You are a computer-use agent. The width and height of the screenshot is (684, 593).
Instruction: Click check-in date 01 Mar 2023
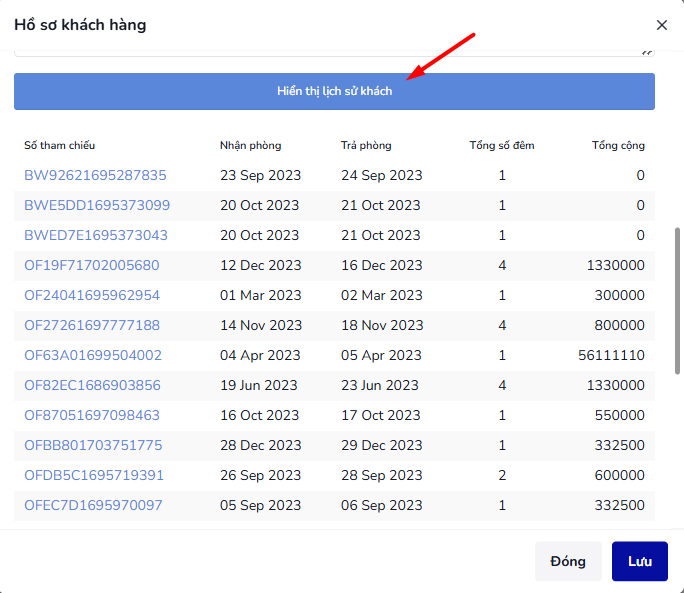pyautogui.click(x=260, y=295)
